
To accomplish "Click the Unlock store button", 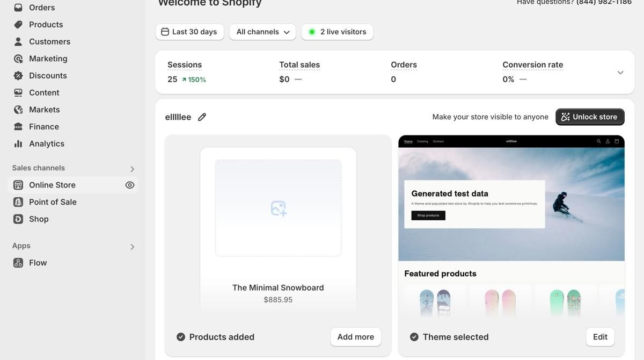I will click(x=590, y=117).
